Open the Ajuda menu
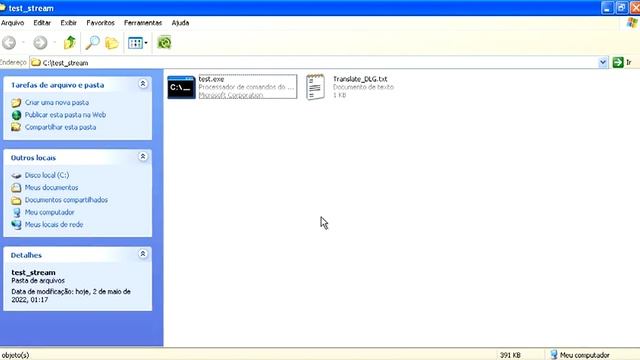 (x=180, y=23)
